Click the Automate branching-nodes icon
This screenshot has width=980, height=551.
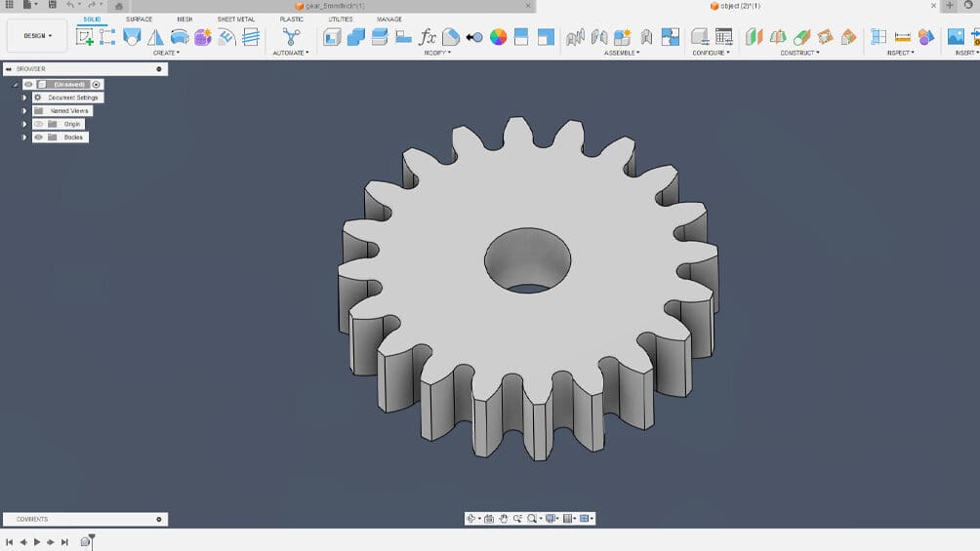(291, 37)
